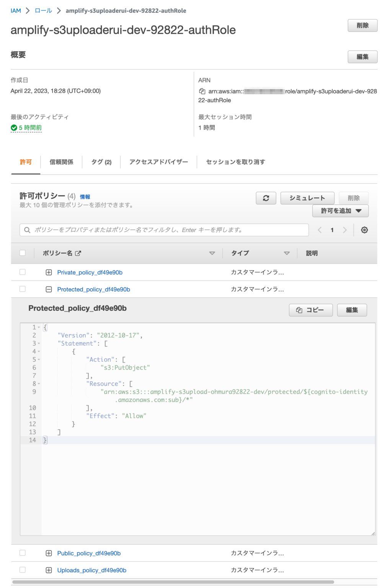This screenshot has height=588, width=387.
Task: Refresh the permissions policies list
Action: point(266,198)
